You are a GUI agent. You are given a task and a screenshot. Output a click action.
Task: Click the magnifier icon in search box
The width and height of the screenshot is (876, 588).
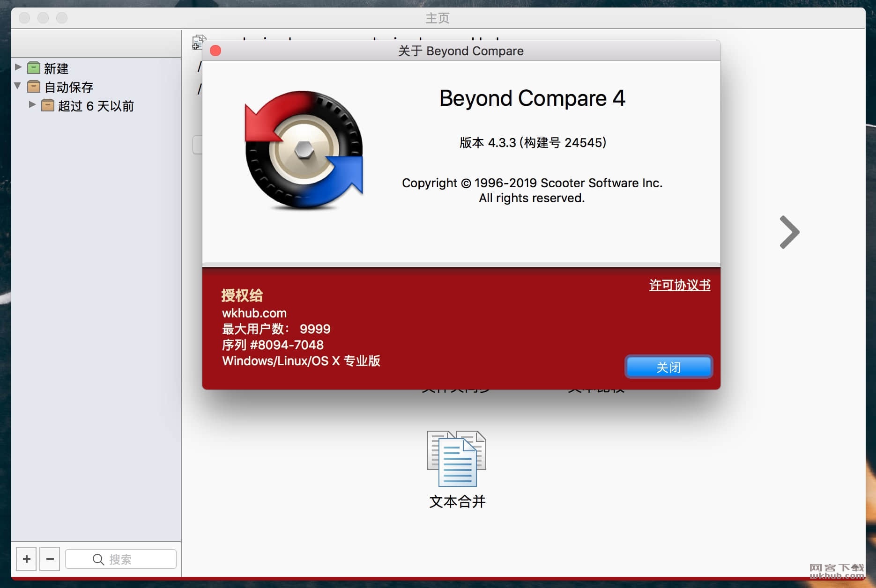click(x=98, y=559)
